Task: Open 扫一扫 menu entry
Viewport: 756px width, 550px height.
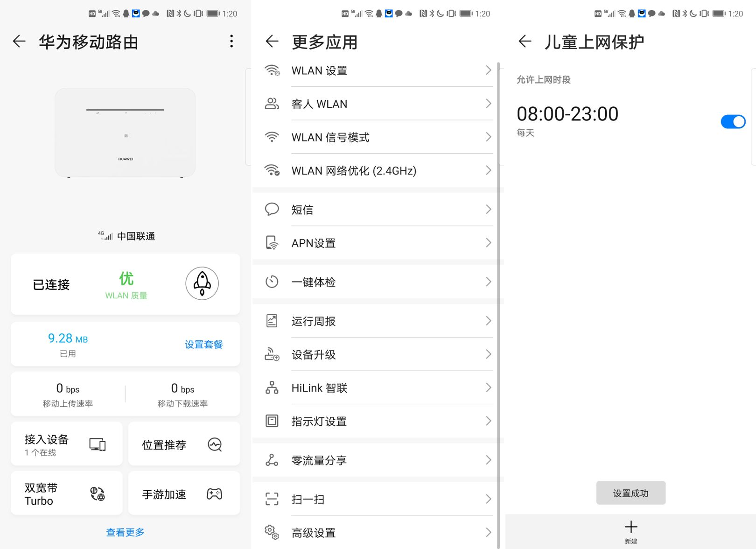Action: [378, 499]
